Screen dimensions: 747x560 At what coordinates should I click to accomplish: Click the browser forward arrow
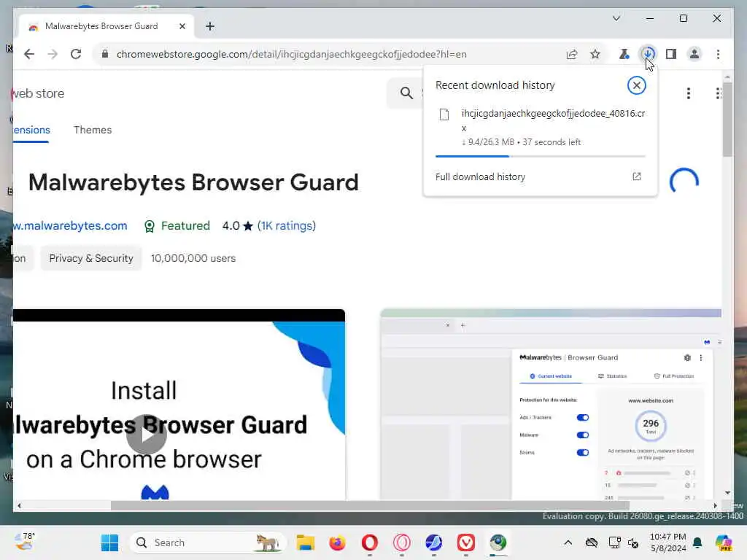[53, 54]
